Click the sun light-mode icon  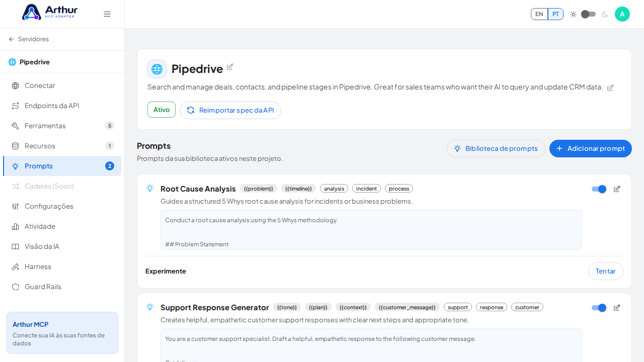point(573,14)
